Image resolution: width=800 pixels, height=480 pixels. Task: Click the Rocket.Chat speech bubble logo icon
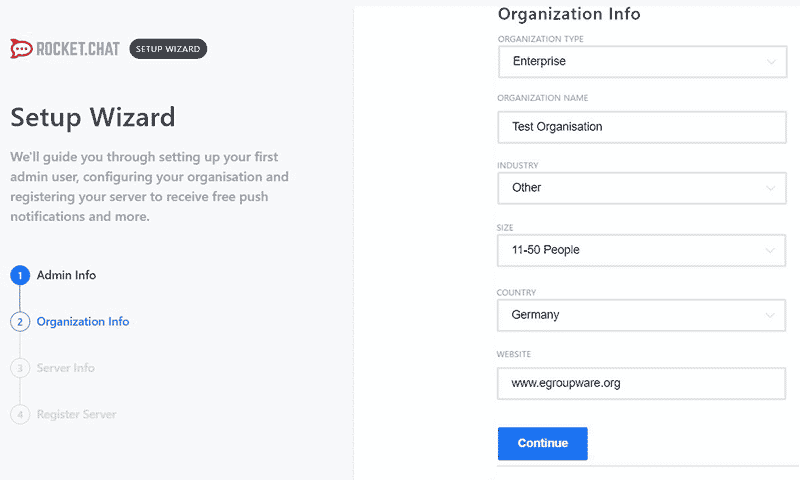21,48
